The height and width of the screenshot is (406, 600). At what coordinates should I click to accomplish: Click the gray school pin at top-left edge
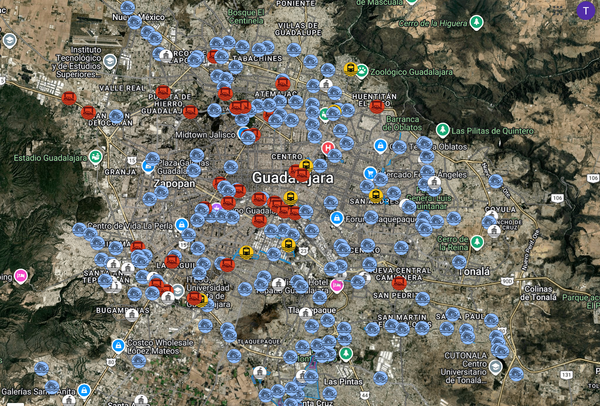(x=10, y=40)
